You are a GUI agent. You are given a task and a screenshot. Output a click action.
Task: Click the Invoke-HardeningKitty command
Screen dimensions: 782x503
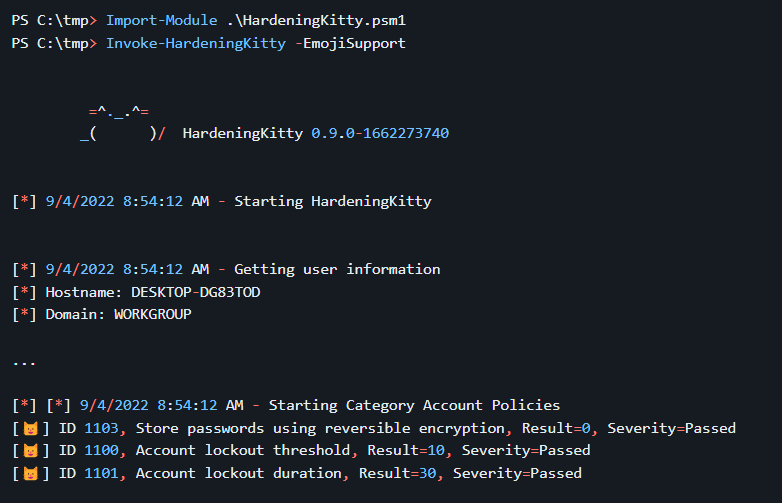(196, 43)
